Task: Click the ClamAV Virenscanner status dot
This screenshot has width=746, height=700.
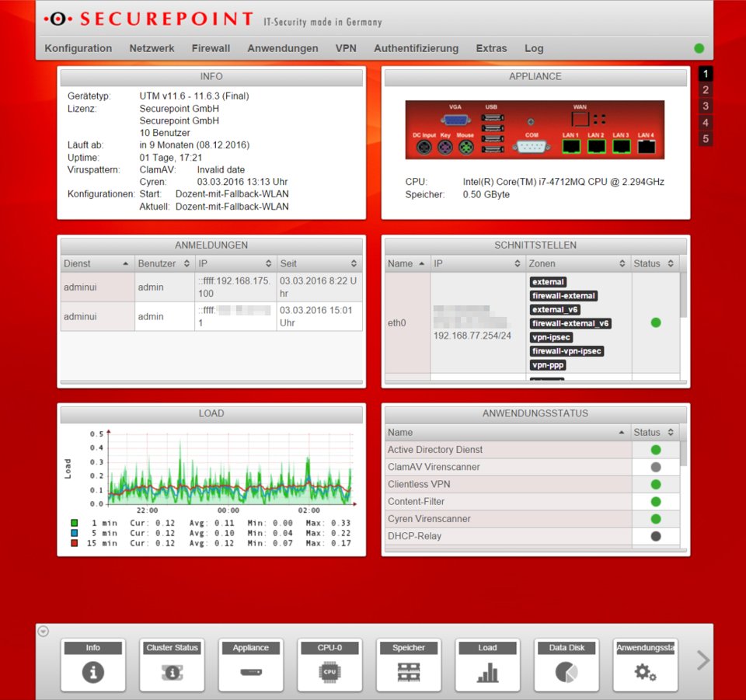Action: point(656,467)
